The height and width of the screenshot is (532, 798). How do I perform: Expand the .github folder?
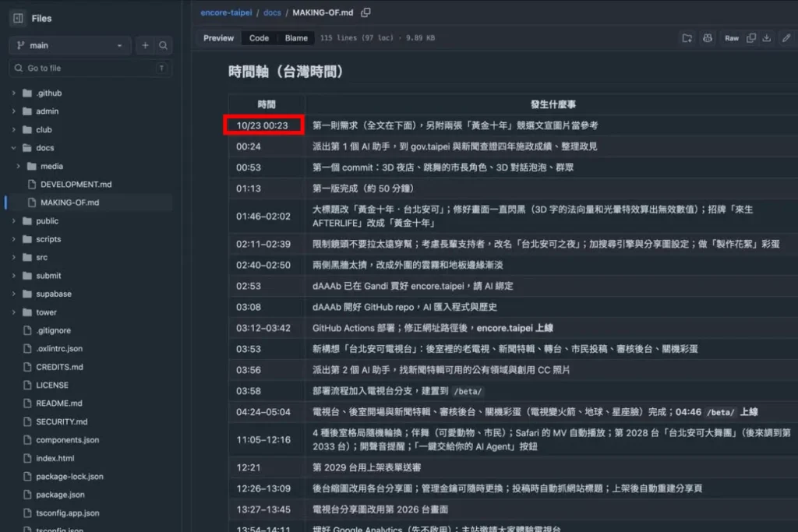(14, 93)
